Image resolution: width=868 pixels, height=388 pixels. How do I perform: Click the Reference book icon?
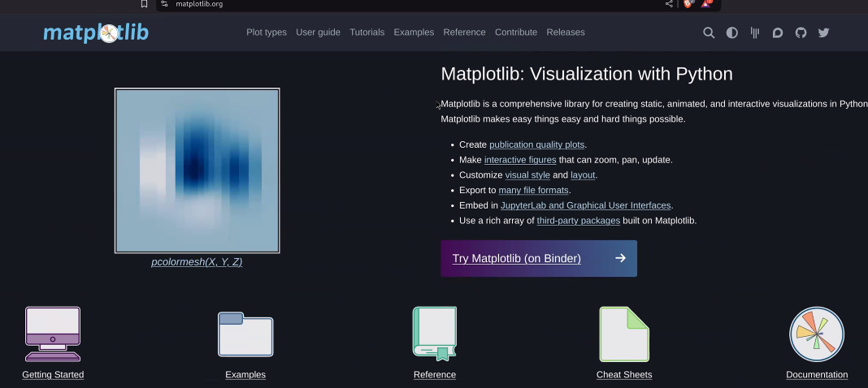pyautogui.click(x=435, y=334)
